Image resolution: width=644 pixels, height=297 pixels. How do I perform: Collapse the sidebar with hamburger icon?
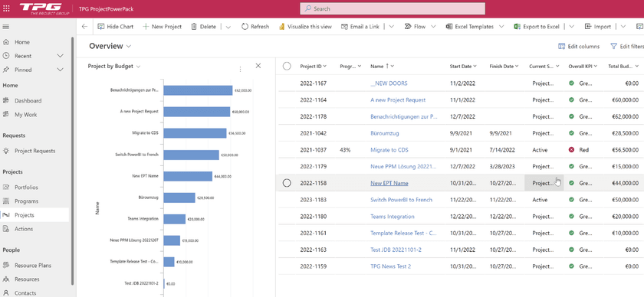[x=6, y=27]
